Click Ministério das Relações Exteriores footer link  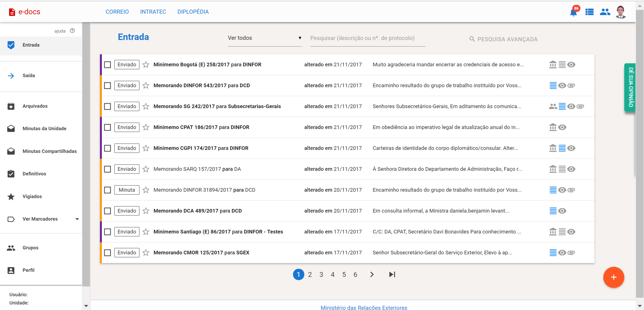[x=364, y=307]
